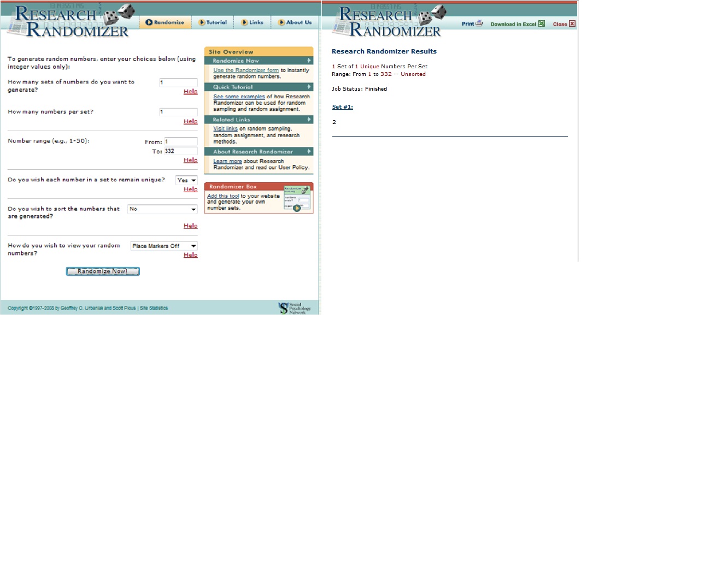This screenshot has width=728, height=580.
Task: Click the Job Status: Finished text
Action: tap(359, 89)
